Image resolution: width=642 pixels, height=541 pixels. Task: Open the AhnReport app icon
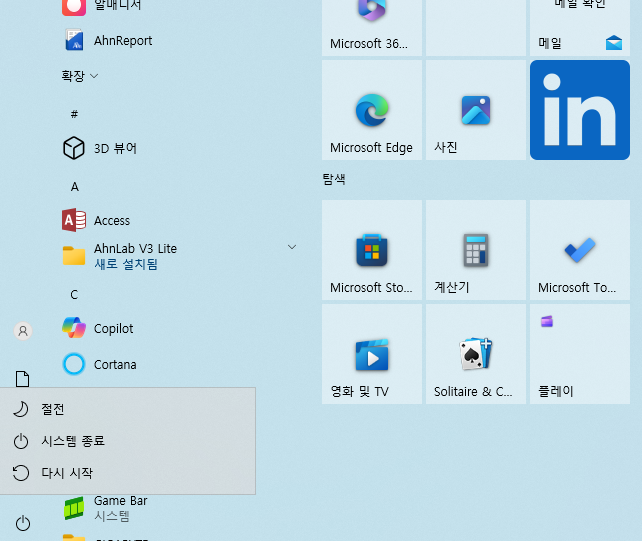tap(74, 40)
